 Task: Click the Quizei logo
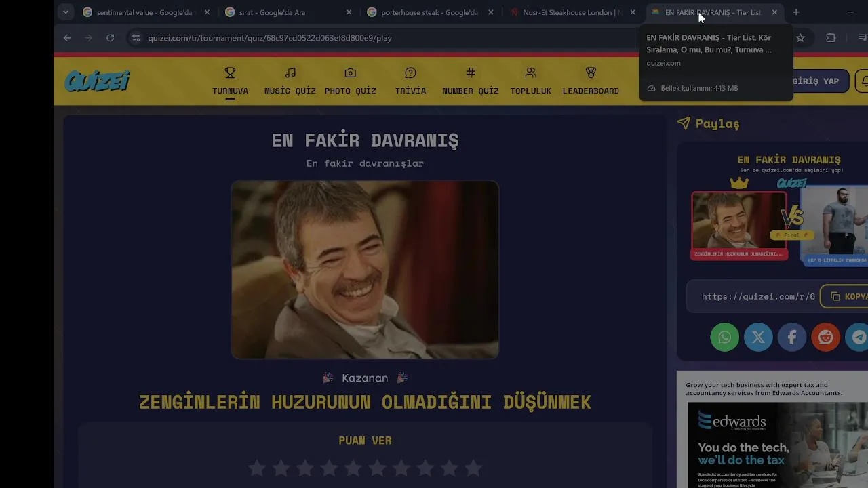97,81
